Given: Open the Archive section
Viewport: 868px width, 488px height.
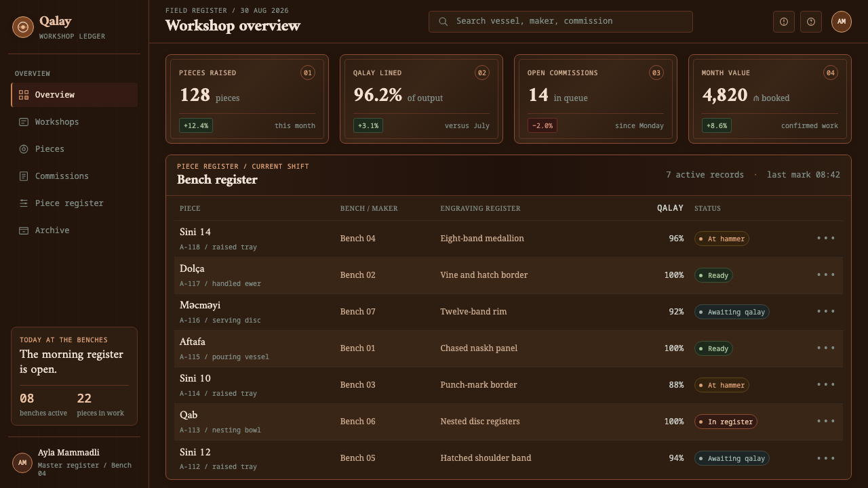Looking at the screenshot, I should [x=75, y=230].
